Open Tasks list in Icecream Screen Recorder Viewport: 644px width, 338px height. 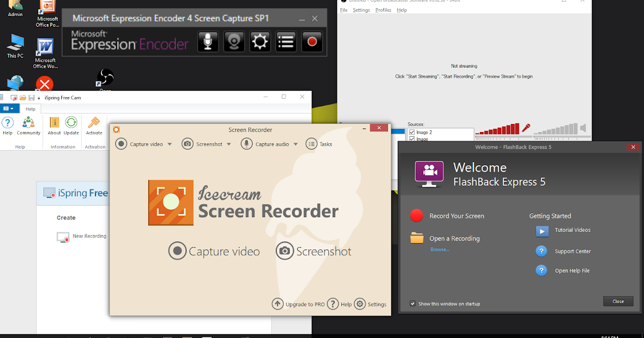[x=319, y=144]
